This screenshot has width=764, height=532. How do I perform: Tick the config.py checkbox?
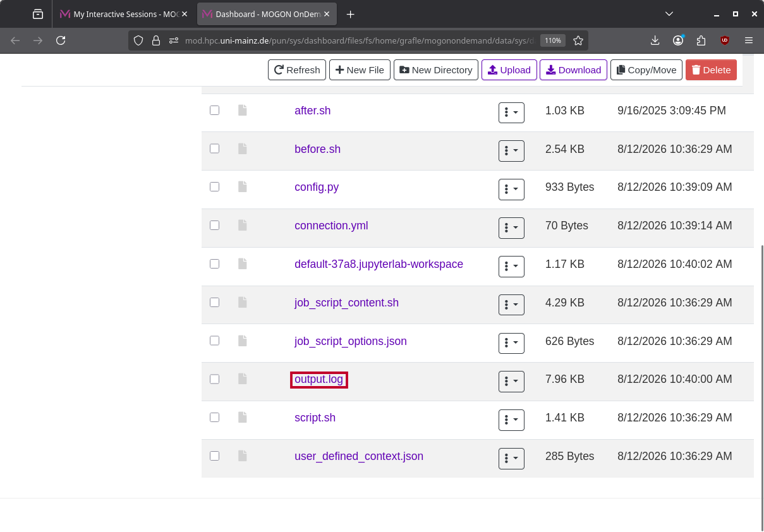(x=214, y=187)
